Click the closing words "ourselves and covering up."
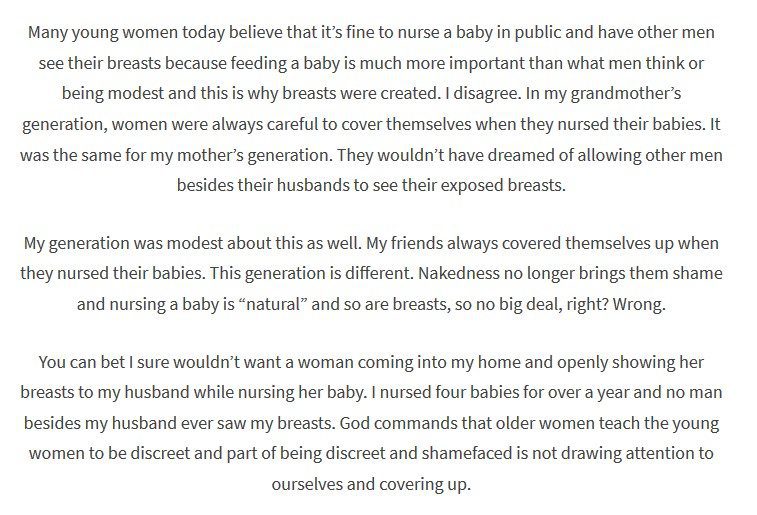Viewport: 757px width, 515px height. pyautogui.click(x=371, y=485)
